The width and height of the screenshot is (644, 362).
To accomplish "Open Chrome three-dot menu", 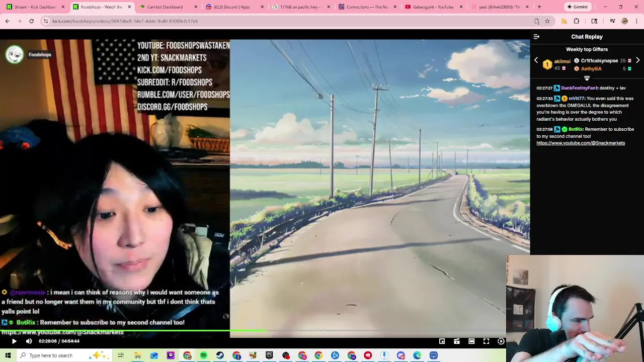I will [637, 21].
